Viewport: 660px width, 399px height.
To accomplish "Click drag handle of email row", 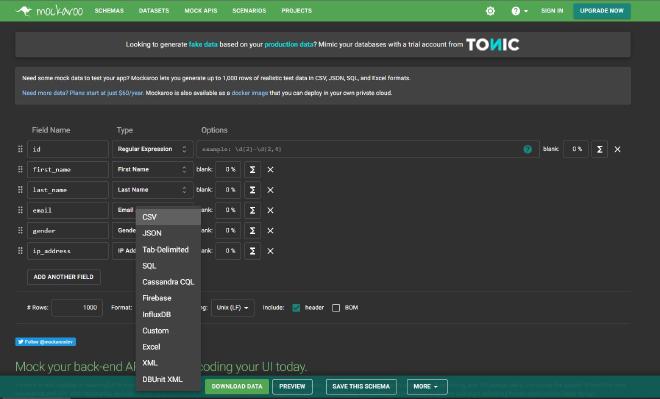I will point(20,210).
